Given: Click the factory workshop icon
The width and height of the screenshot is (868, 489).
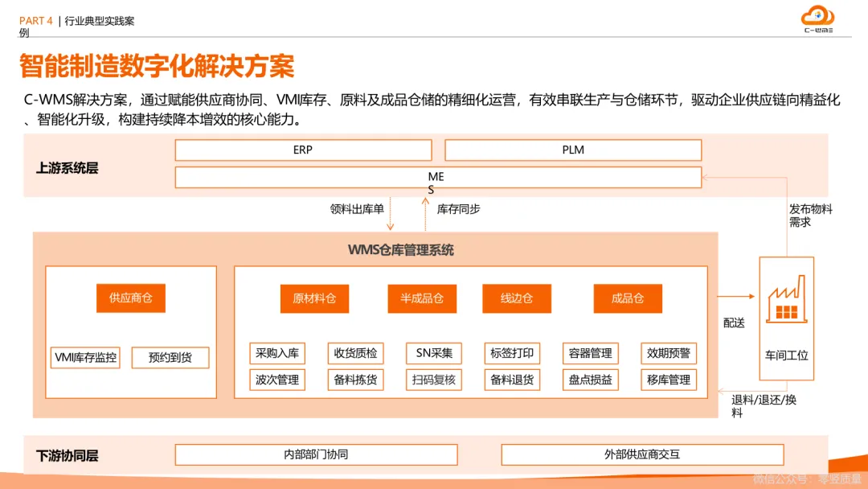Looking at the screenshot, I should point(786,300).
